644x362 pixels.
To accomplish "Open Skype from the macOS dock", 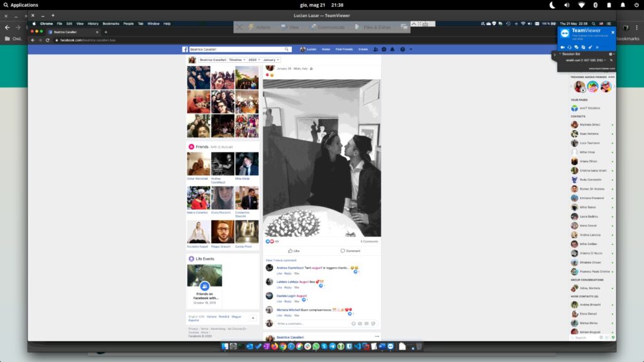I will 324,346.
